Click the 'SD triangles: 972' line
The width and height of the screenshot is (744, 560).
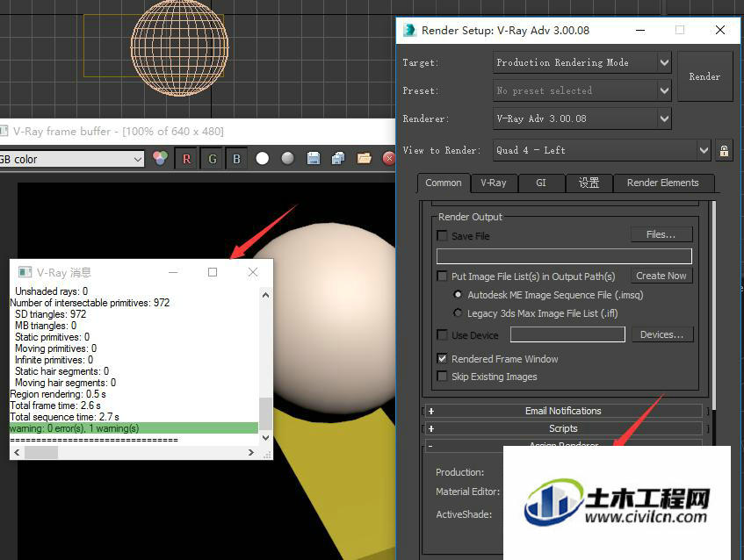tap(50, 314)
